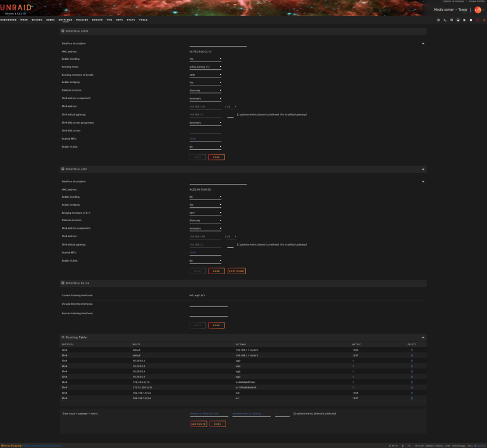This screenshot has height=448, width=487.
Task: Collapse eth0 settings via the chevron
Action: (423, 44)
